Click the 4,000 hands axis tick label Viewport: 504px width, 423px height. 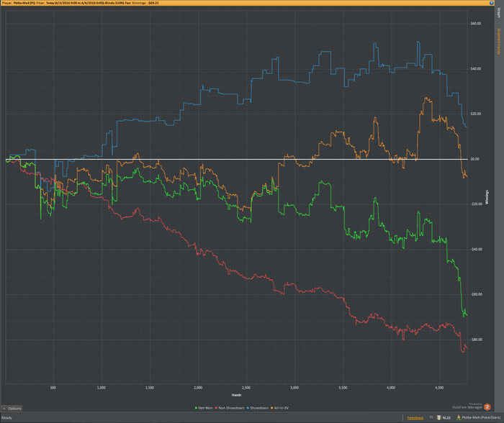point(391,388)
